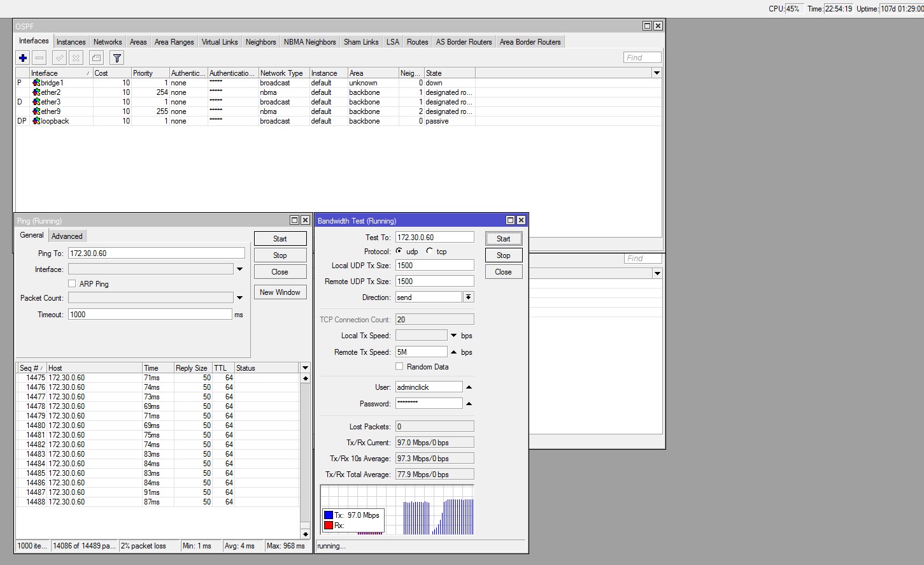Viewport: 924px width, 565px height.
Task: Click the Enable checkmark icon in OSPF toolbar
Action: click(59, 58)
